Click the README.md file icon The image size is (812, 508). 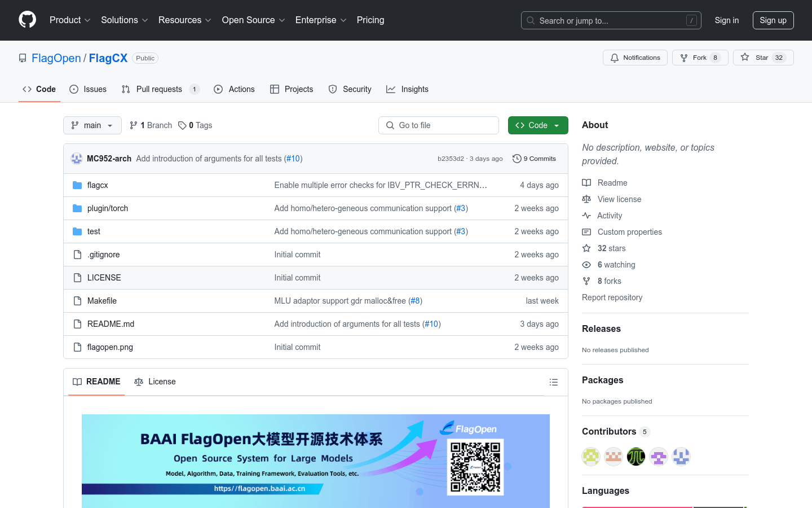[x=77, y=324]
